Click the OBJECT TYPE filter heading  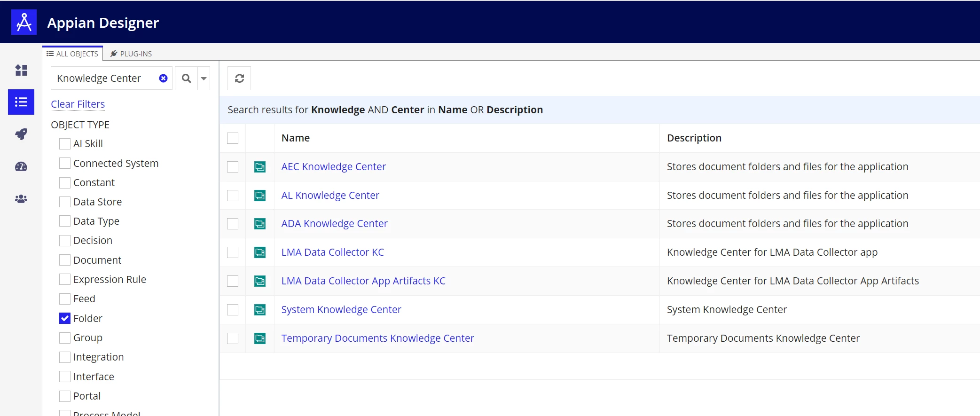[80, 125]
